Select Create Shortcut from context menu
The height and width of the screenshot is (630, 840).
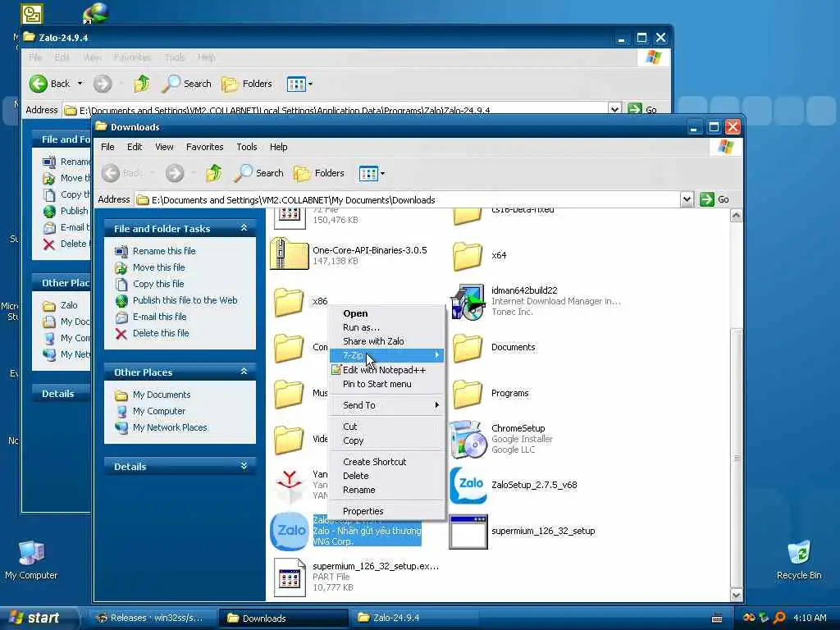387,462
